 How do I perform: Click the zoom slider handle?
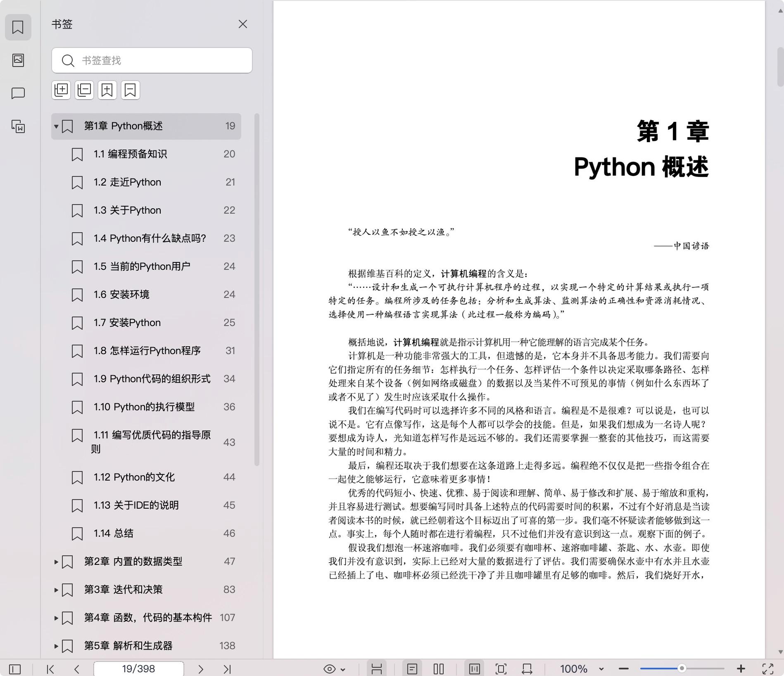pos(682,669)
